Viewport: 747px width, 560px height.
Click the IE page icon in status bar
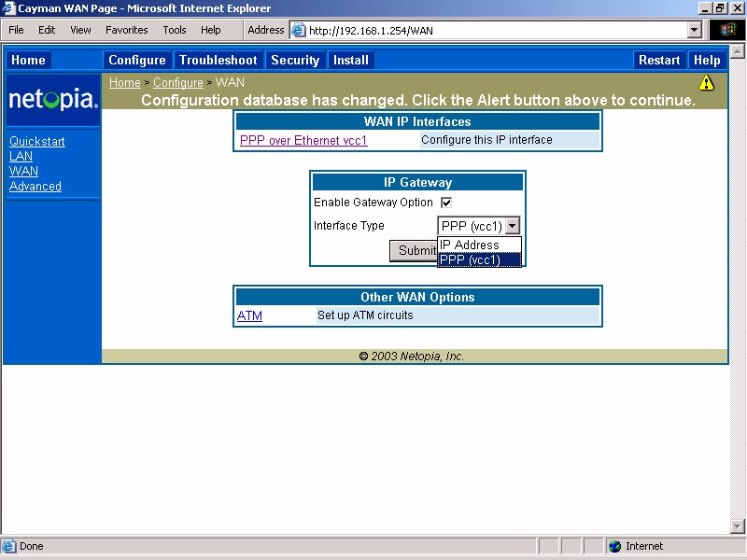tap(8, 546)
